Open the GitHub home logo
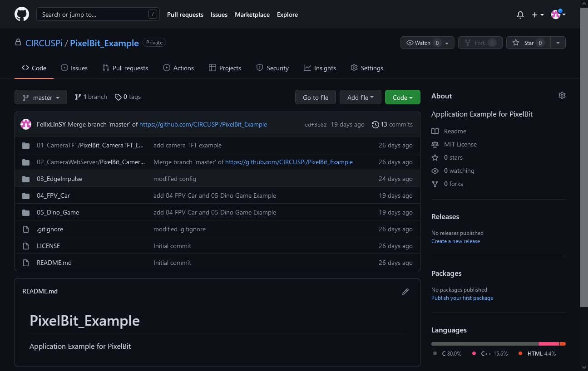Viewport: 588px width, 371px height. [22, 15]
